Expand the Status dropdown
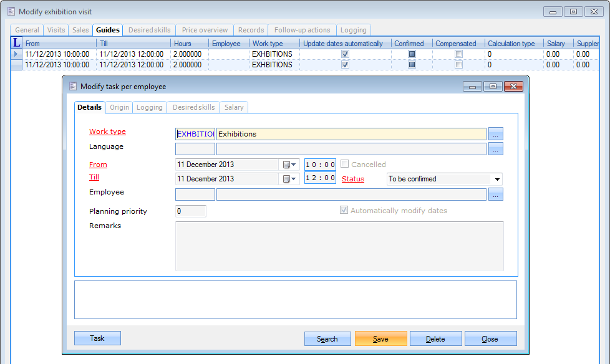This screenshot has height=364, width=610. coord(497,179)
